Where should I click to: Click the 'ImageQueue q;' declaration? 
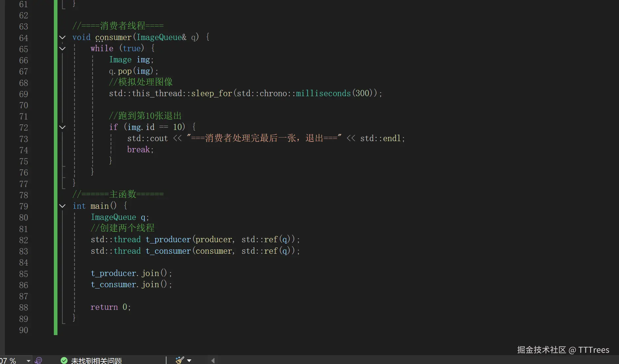pyautogui.click(x=120, y=217)
